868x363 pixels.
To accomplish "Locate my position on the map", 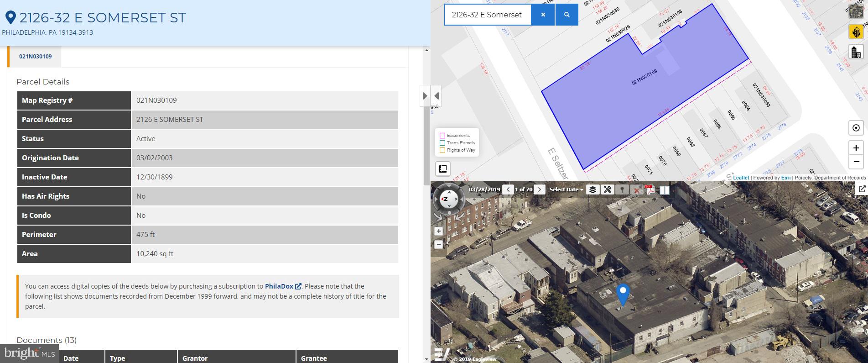I will [x=856, y=128].
